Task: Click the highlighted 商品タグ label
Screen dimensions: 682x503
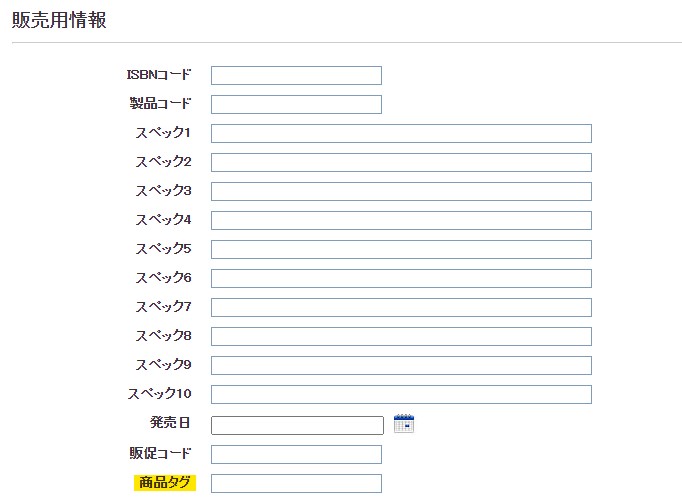Action: coord(165,484)
